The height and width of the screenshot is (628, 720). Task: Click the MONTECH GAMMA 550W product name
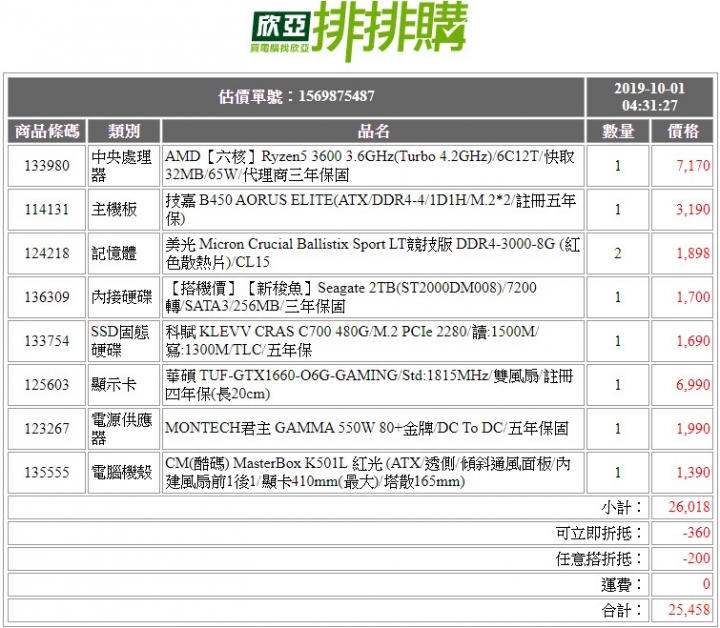pyautogui.click(x=366, y=428)
